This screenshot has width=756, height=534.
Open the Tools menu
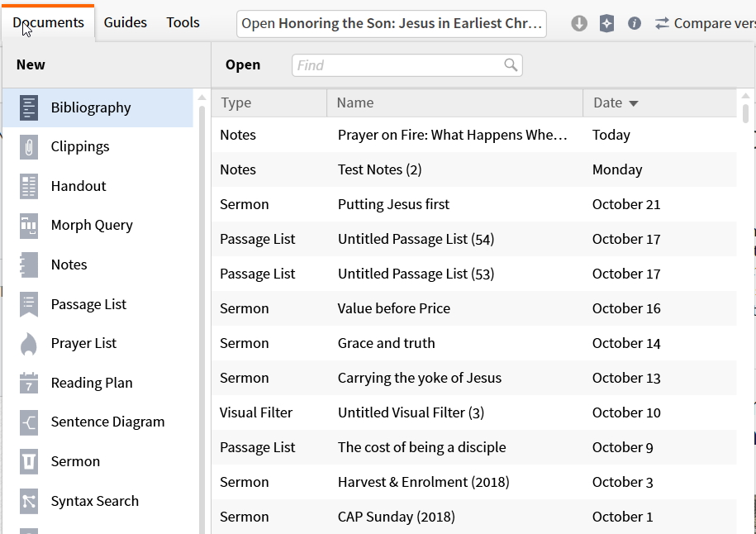(x=183, y=22)
